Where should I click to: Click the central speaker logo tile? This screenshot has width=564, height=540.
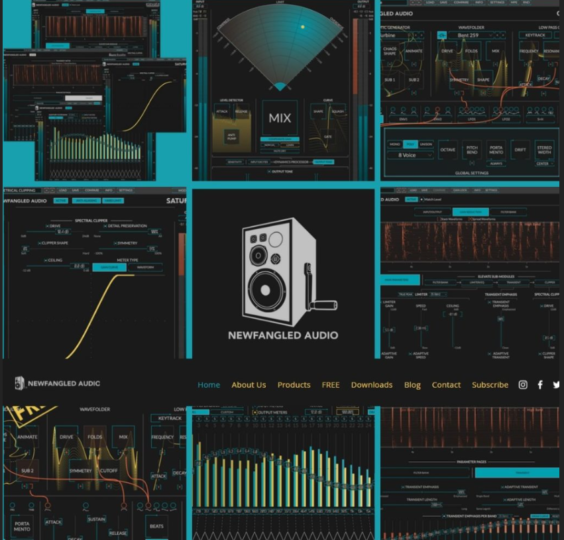pyautogui.click(x=283, y=274)
